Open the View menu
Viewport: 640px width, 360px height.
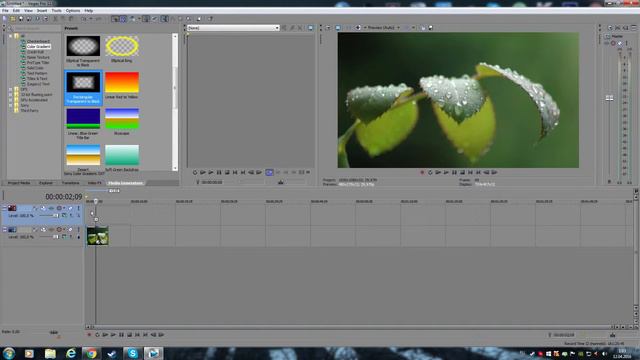28,11
